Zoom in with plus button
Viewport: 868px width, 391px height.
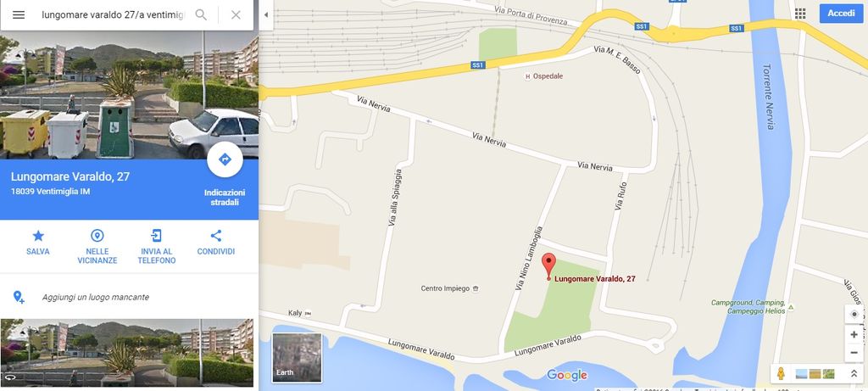(x=854, y=334)
